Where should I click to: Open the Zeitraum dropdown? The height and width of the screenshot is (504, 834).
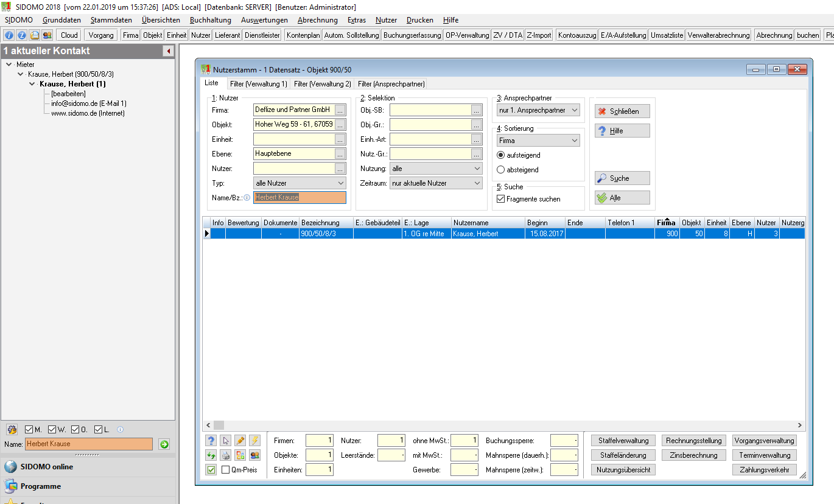(436, 183)
